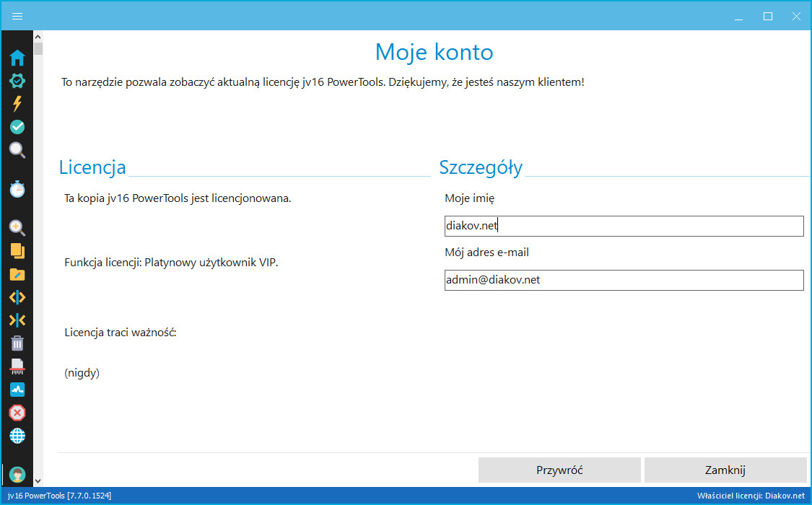Open the globe internet tool

[17, 436]
